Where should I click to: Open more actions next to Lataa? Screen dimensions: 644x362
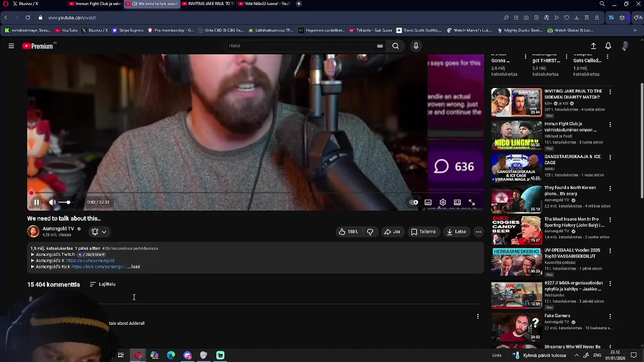coord(478,232)
